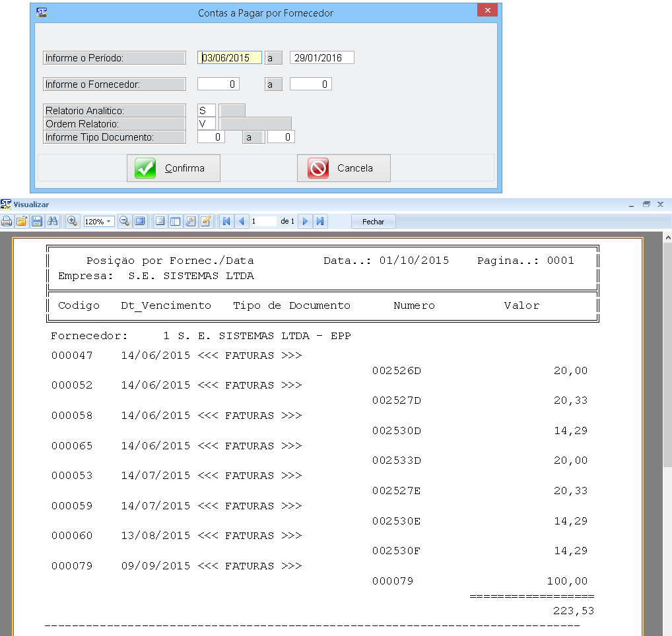This screenshot has height=636, width=672.
Task: Go to the first report page
Action: pos(226,222)
